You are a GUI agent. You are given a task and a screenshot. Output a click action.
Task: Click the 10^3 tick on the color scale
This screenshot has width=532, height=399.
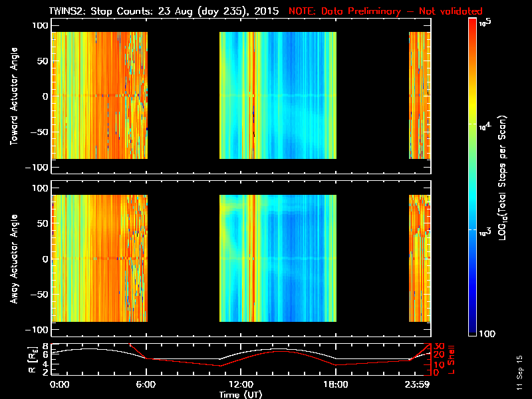(485, 231)
